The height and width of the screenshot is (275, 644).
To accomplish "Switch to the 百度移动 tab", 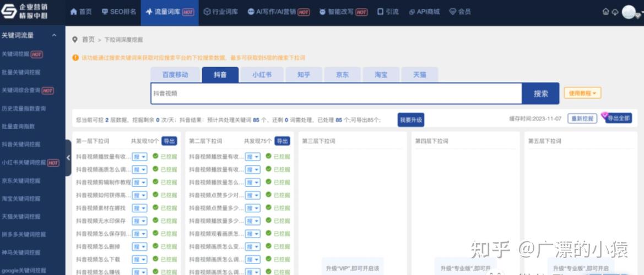I will coord(175,75).
